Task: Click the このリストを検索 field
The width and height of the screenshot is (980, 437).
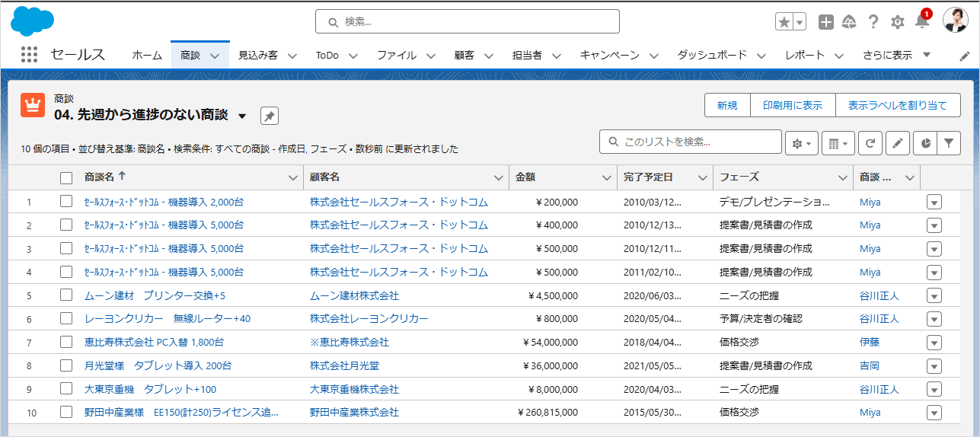Action: click(691, 142)
